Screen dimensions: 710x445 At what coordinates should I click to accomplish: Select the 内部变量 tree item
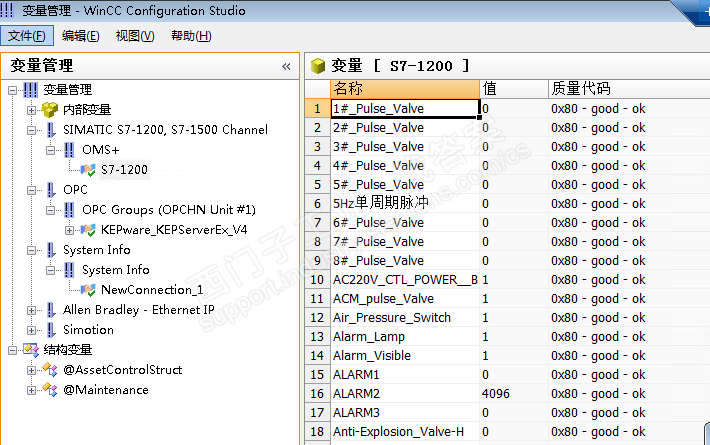tap(87, 110)
